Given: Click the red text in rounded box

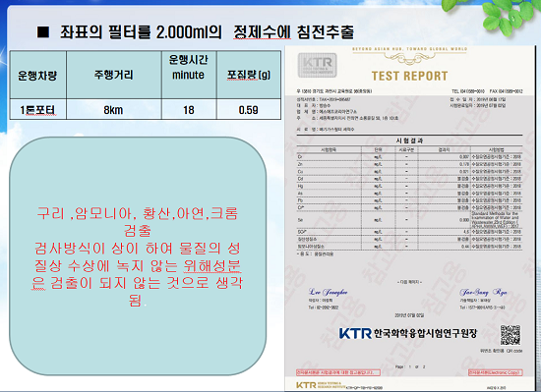Looking at the screenshot, I should pos(138,256).
